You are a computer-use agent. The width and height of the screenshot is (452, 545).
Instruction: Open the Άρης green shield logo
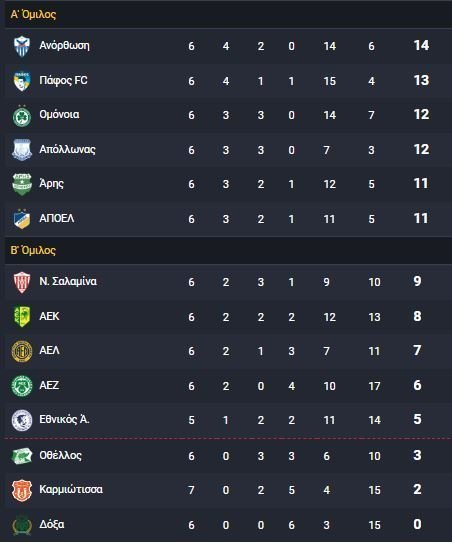coord(22,184)
